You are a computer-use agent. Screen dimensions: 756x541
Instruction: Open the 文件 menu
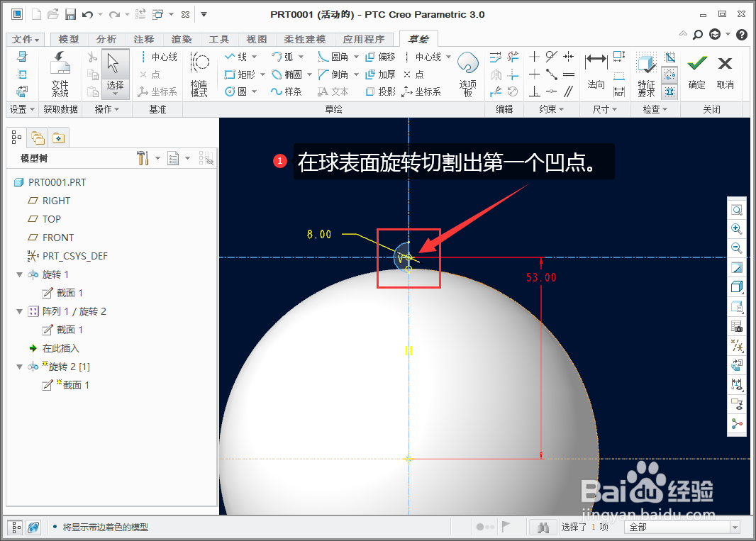pyautogui.click(x=26, y=40)
